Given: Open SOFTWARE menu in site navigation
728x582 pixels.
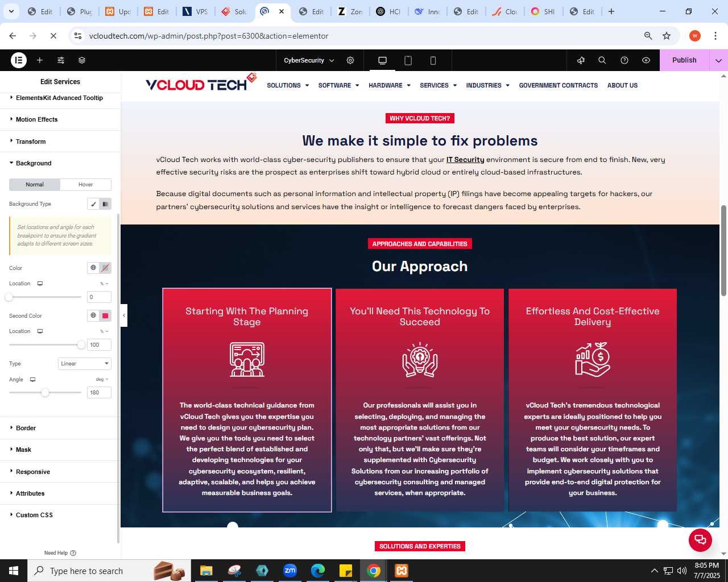Looking at the screenshot, I should click(x=338, y=85).
